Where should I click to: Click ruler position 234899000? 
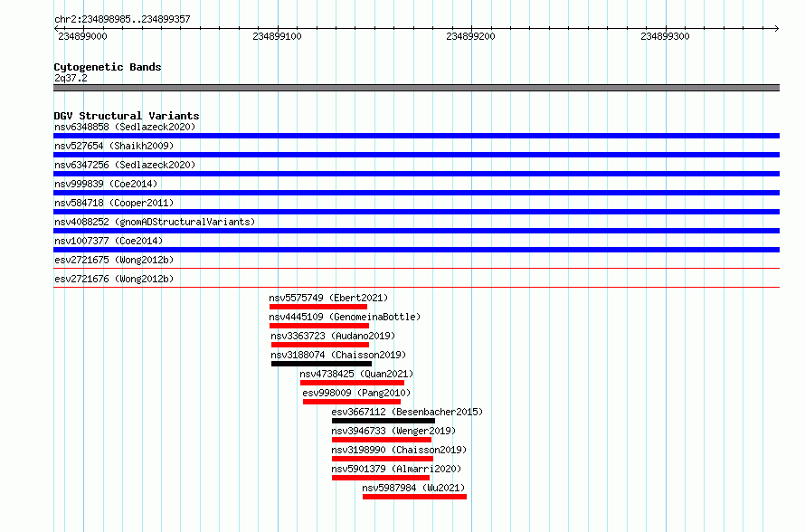pyautogui.click(x=82, y=36)
